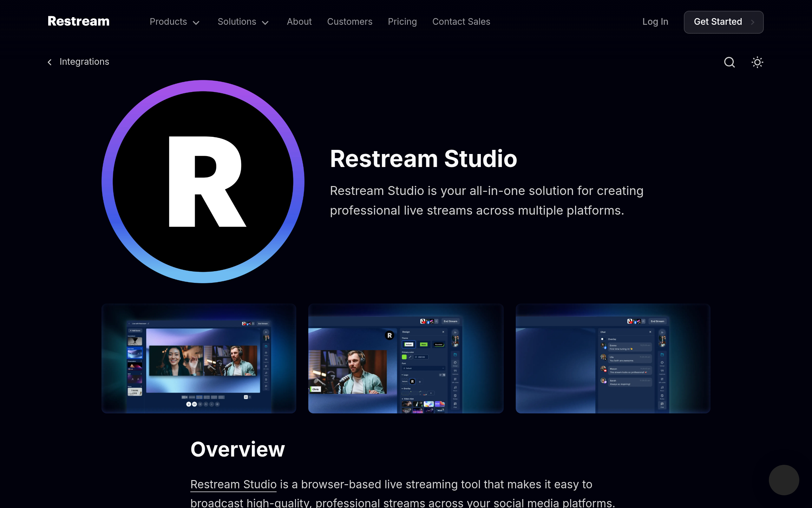
Task: Click the Get Started button
Action: (x=724, y=22)
